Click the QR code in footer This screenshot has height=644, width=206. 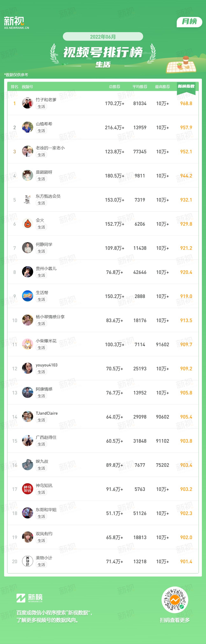click(x=175, y=600)
